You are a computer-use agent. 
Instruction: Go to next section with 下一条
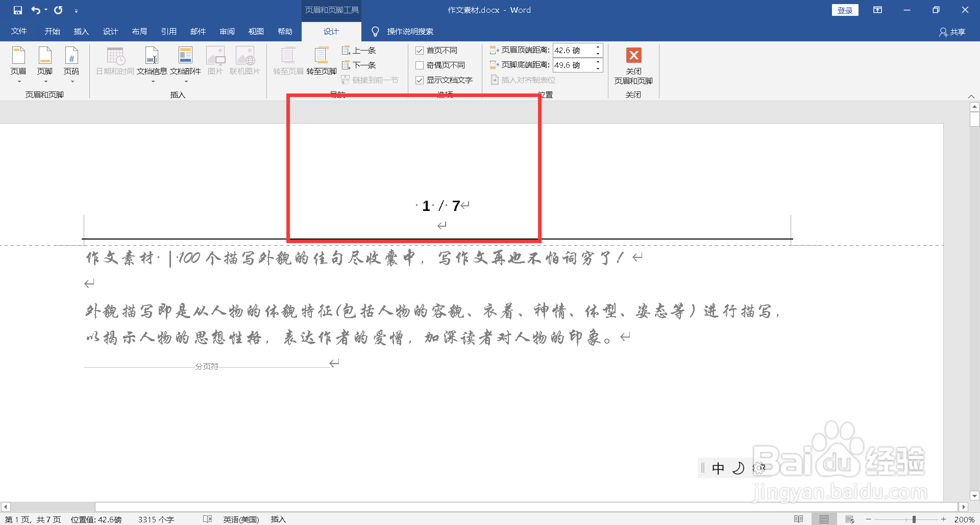(359, 65)
